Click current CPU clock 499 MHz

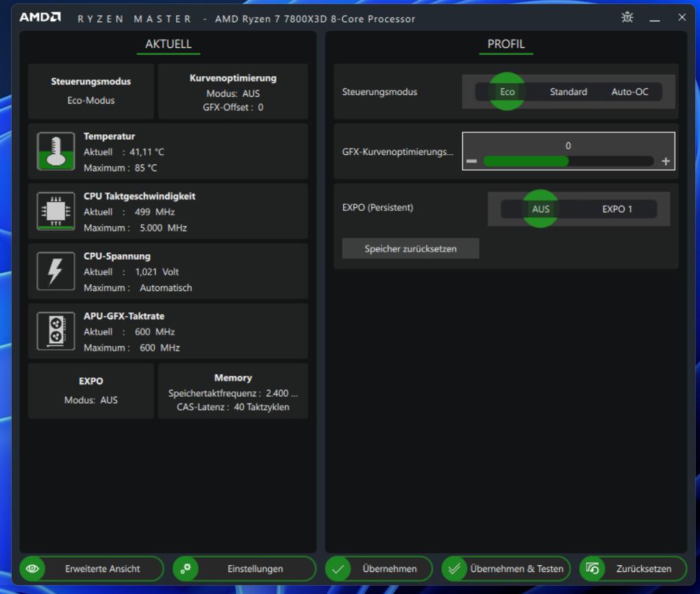pyautogui.click(x=155, y=212)
